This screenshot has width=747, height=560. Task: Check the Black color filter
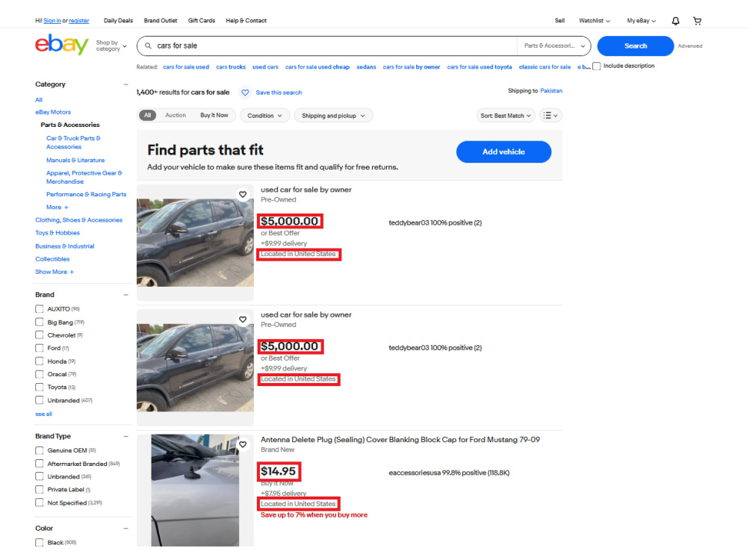coord(40,542)
